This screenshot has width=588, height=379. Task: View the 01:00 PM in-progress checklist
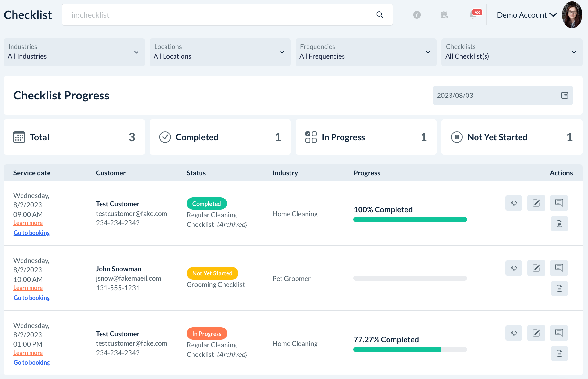[514, 333]
